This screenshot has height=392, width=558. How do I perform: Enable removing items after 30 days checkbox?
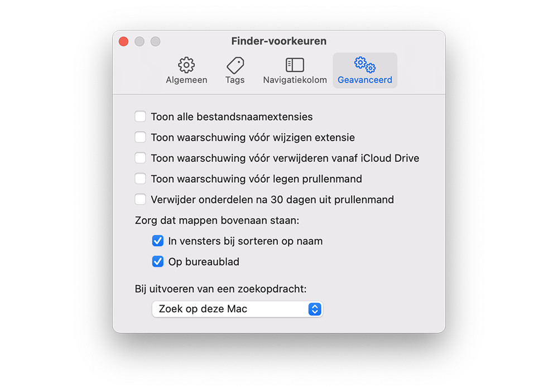[x=140, y=199]
